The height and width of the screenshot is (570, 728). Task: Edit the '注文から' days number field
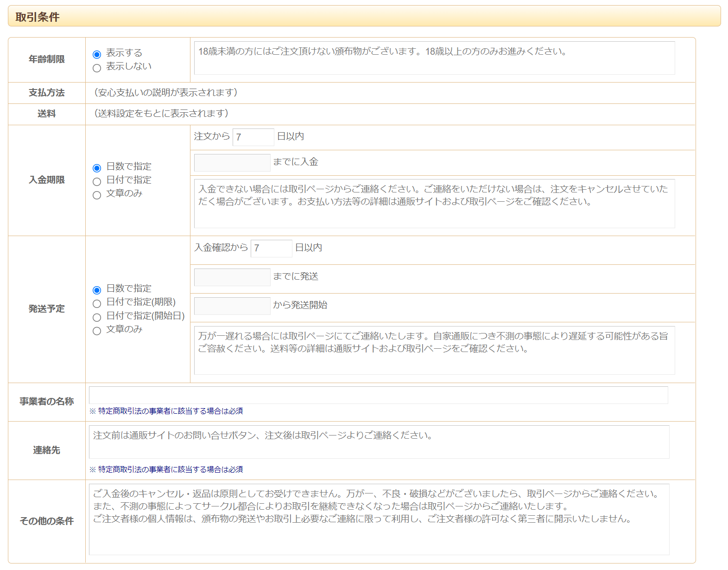[253, 137]
